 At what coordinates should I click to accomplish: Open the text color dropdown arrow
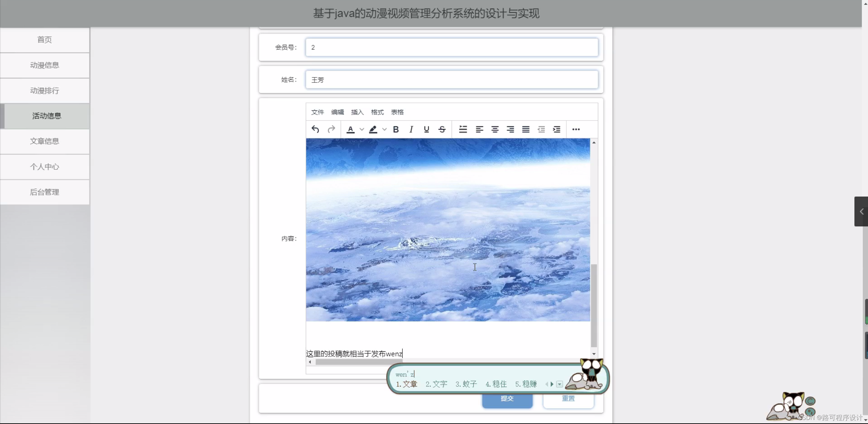pos(362,129)
